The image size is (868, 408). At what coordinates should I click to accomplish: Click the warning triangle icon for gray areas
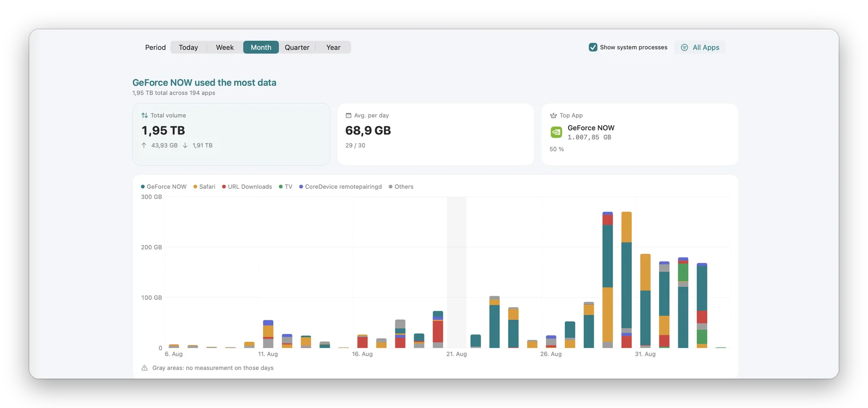pyautogui.click(x=144, y=368)
